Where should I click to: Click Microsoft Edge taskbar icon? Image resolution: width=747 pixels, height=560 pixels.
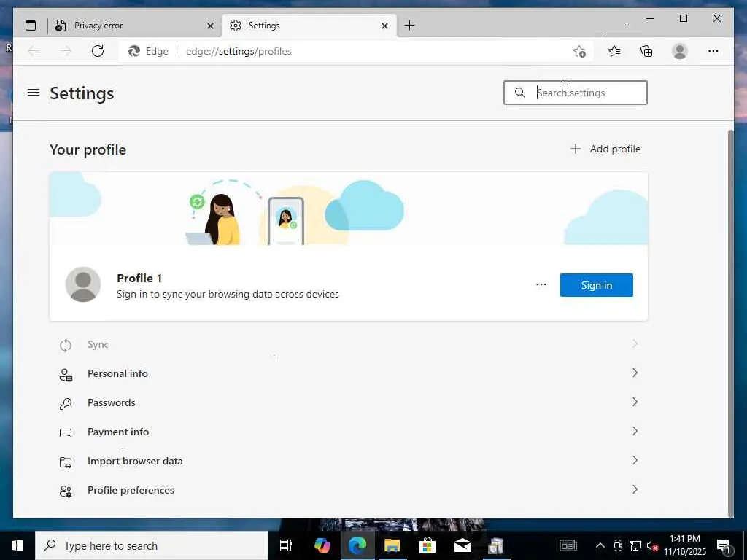pos(357,545)
